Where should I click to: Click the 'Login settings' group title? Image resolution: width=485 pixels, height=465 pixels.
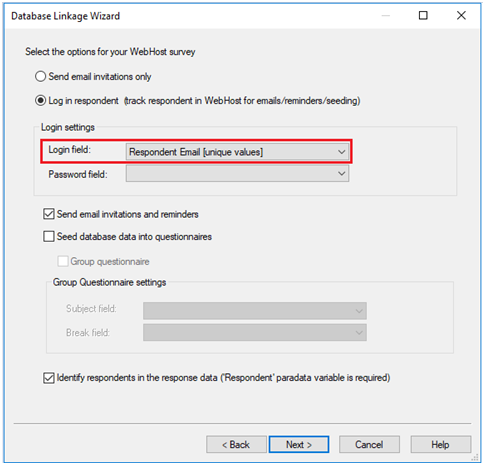pos(68,127)
